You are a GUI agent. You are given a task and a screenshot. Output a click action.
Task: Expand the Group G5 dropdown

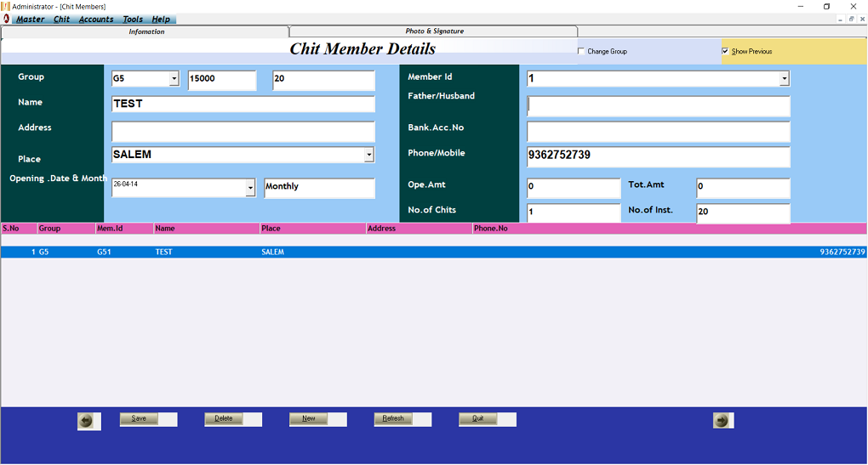pos(174,79)
